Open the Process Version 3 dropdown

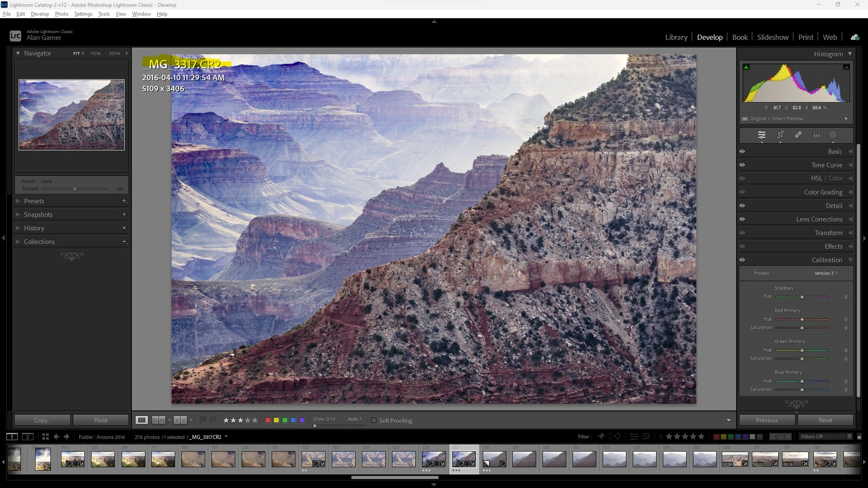point(826,273)
